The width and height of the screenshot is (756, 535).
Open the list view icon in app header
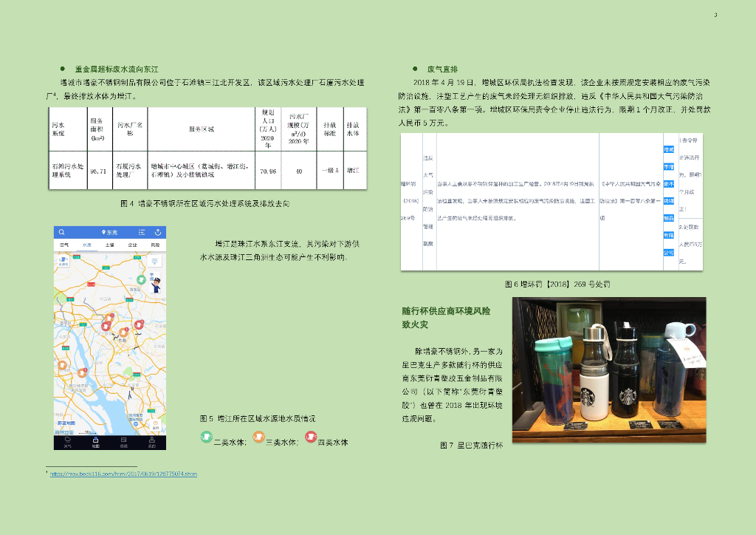[x=142, y=233]
